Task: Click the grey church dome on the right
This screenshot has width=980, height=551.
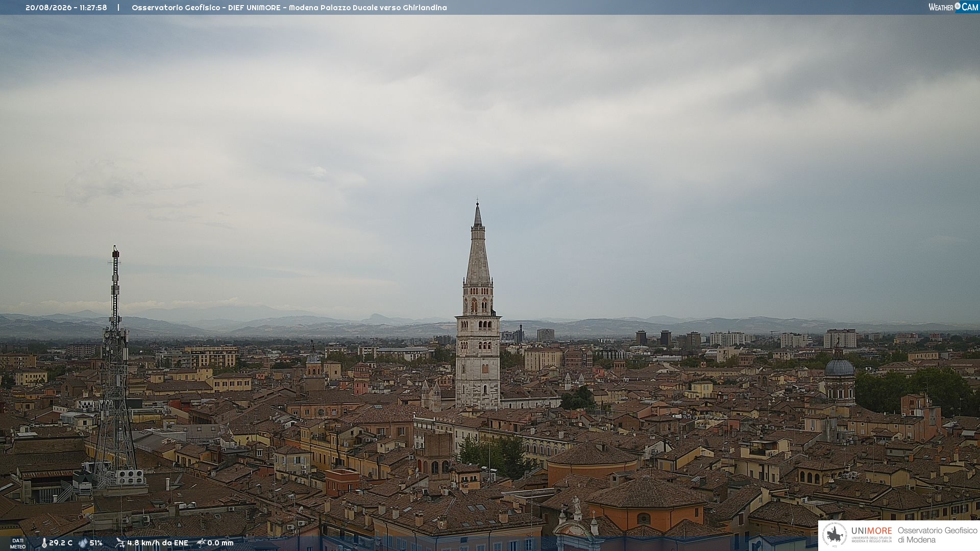Action: pos(840,366)
